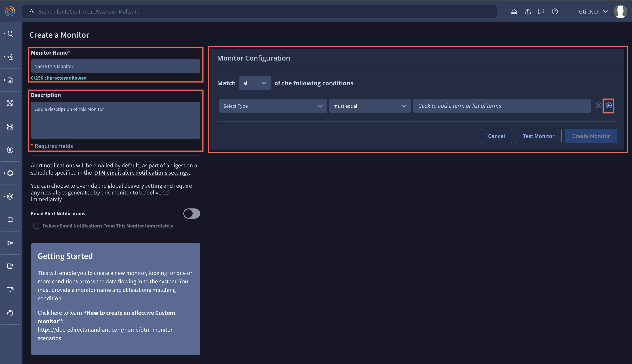Click the Create a Monitor heading
632x364 pixels.
59,35
